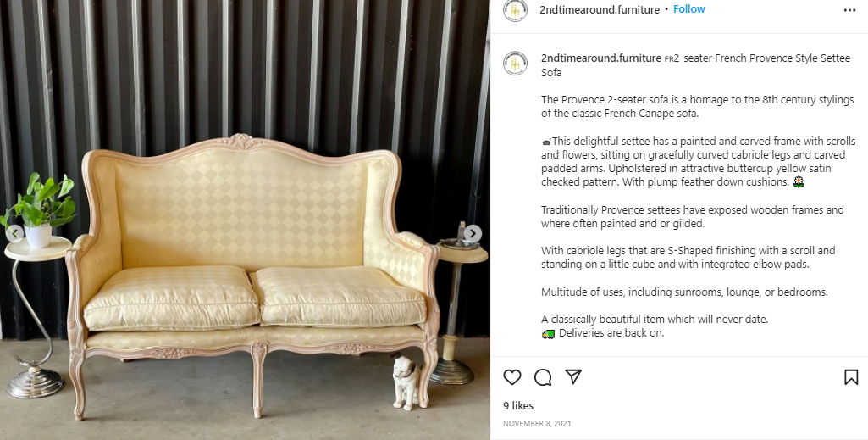Screen dimensions: 868x440
Task: Click the small dog figurine in the photo
Action: click(x=406, y=382)
